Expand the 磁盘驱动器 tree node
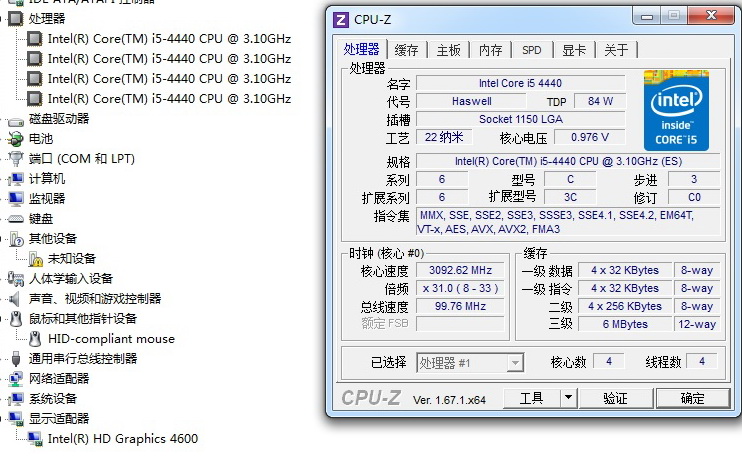This screenshot has height=476, width=742. [x=3, y=118]
